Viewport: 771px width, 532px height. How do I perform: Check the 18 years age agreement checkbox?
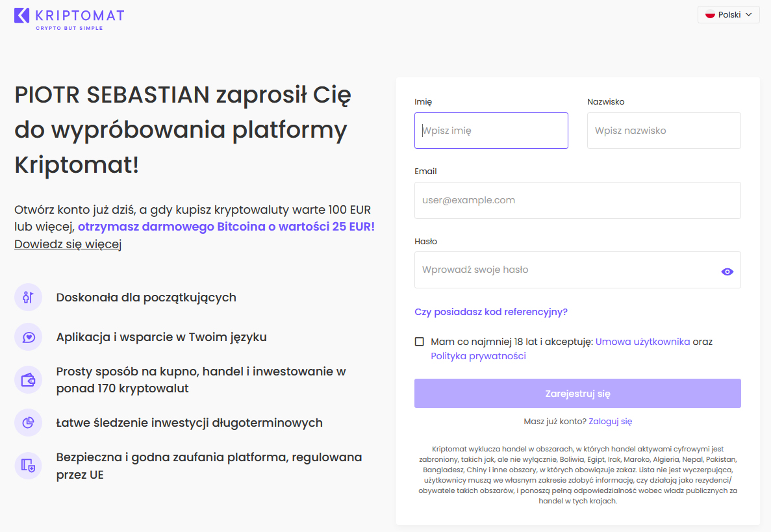(420, 342)
